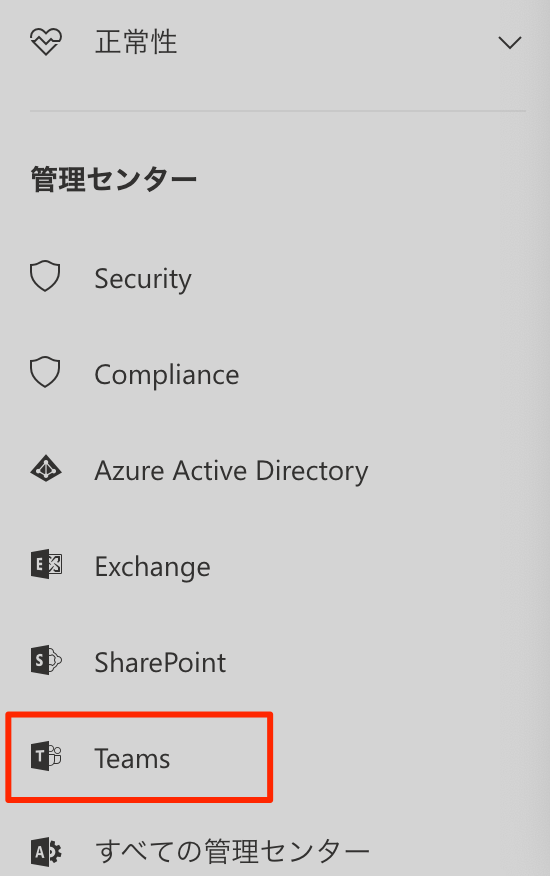This screenshot has height=876, width=550.
Task: Click the Security shield icon
Action: 45,276
